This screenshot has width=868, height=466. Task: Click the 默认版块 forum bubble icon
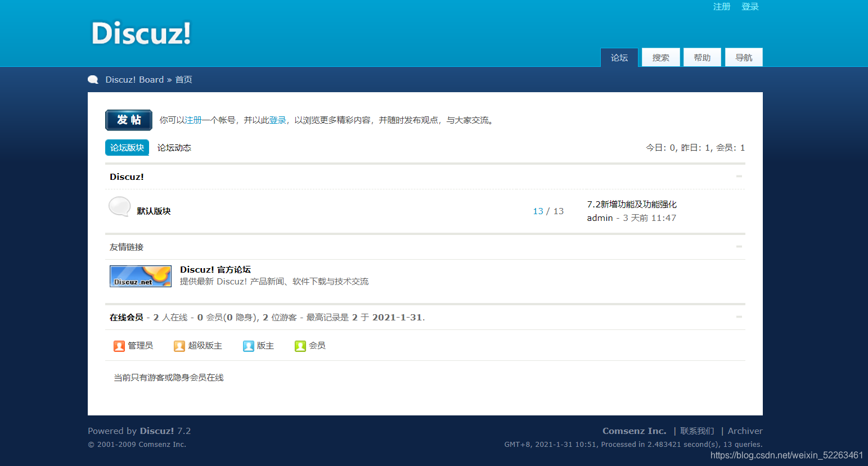point(119,207)
